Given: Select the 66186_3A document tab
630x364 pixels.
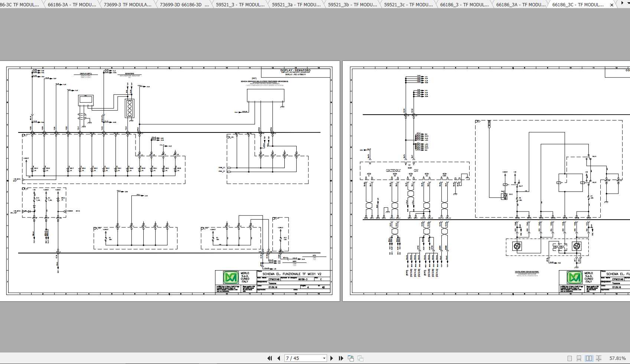Looking at the screenshot, I should pos(520,5).
